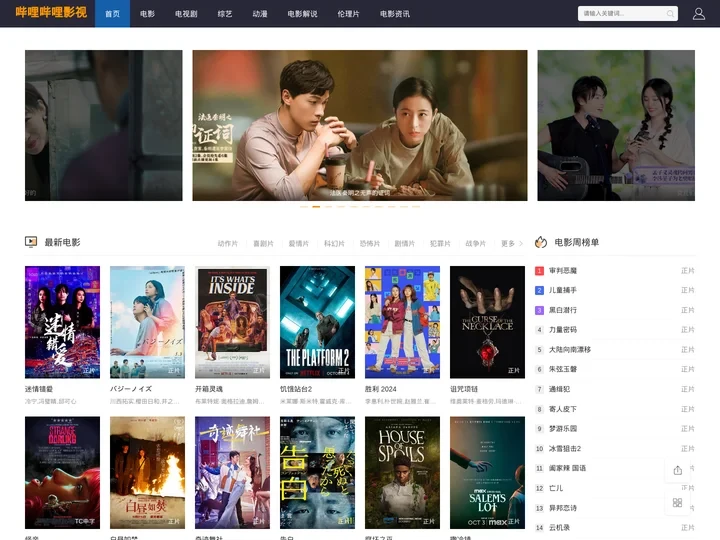Open the 电视剧 nav tab
The image size is (720, 540).
pyautogui.click(x=186, y=14)
